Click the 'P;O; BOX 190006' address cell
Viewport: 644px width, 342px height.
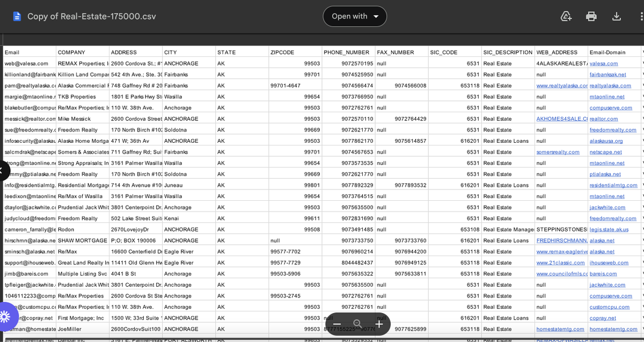click(136, 241)
